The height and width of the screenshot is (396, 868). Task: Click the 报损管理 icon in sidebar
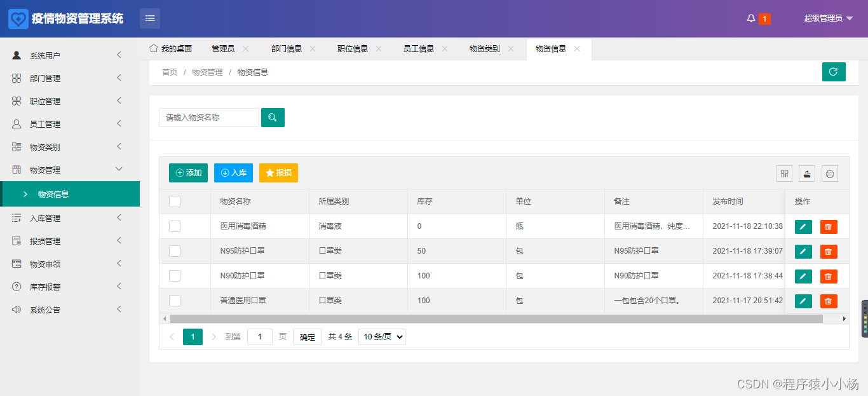(17, 241)
